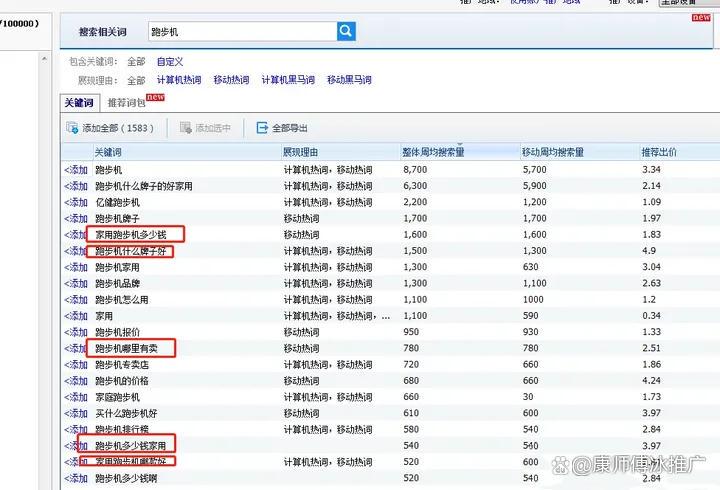Filter by 计算机热词 reason
This screenshot has width=720, height=490.
point(179,80)
